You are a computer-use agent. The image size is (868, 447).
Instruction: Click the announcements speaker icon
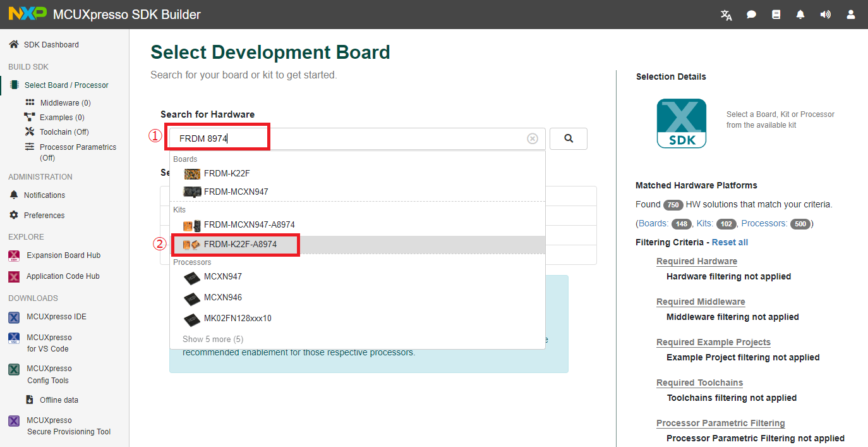[x=825, y=15]
